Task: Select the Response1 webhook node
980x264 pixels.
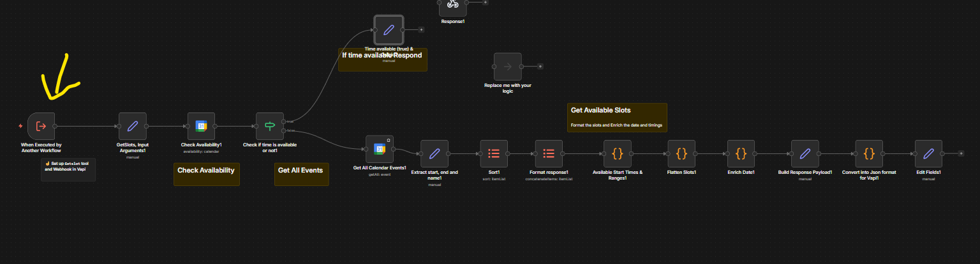Action: pyautogui.click(x=452, y=4)
